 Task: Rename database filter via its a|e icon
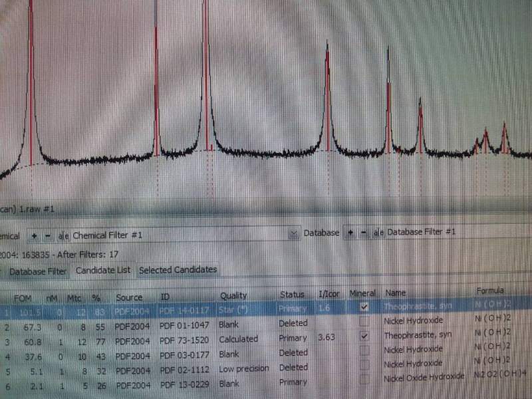[x=378, y=232]
